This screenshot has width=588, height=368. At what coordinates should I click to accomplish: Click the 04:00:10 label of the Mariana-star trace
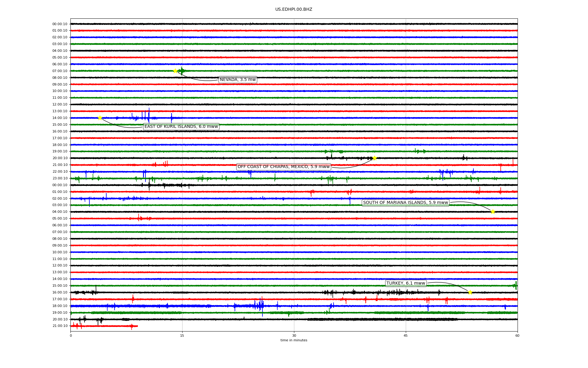[x=60, y=212]
